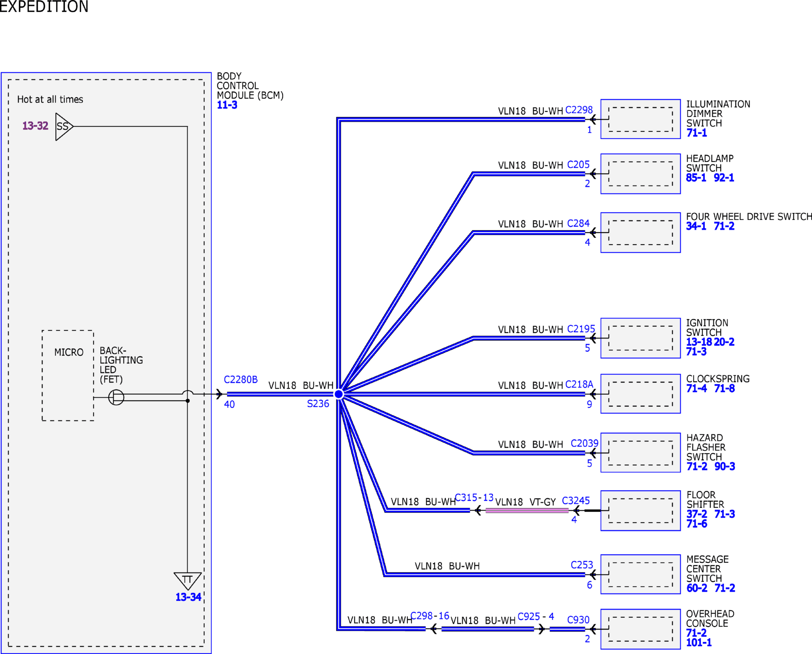This screenshot has width=812, height=654.
Task: Click the S236 splice dot
Action: (x=339, y=394)
